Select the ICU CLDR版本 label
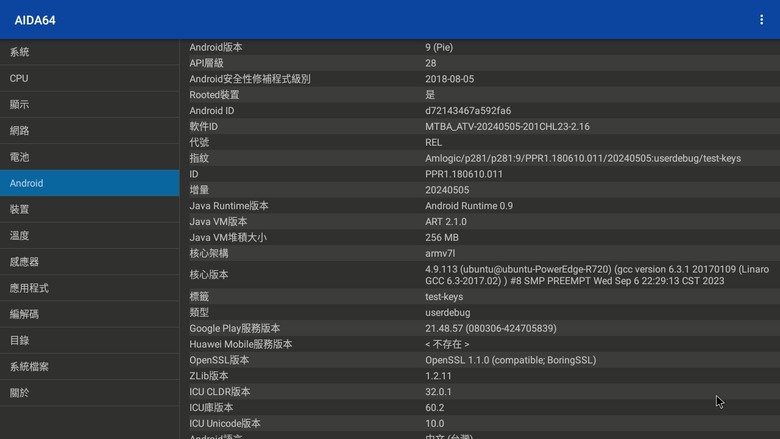780x439 pixels. coord(220,392)
